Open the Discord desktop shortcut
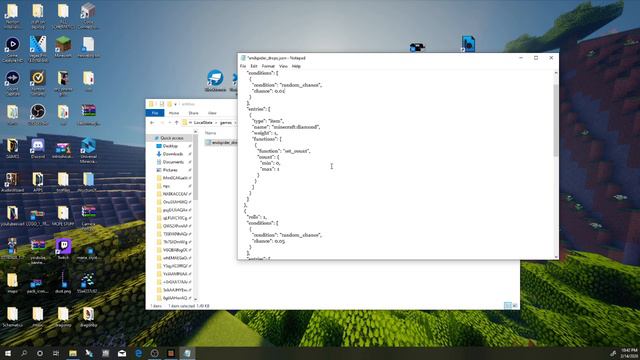This screenshot has width=640, height=360. [x=38, y=149]
